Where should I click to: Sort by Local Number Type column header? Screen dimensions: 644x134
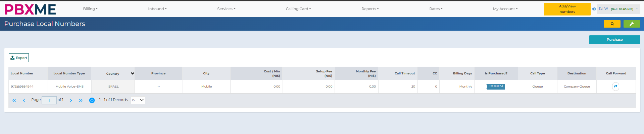tap(69, 73)
